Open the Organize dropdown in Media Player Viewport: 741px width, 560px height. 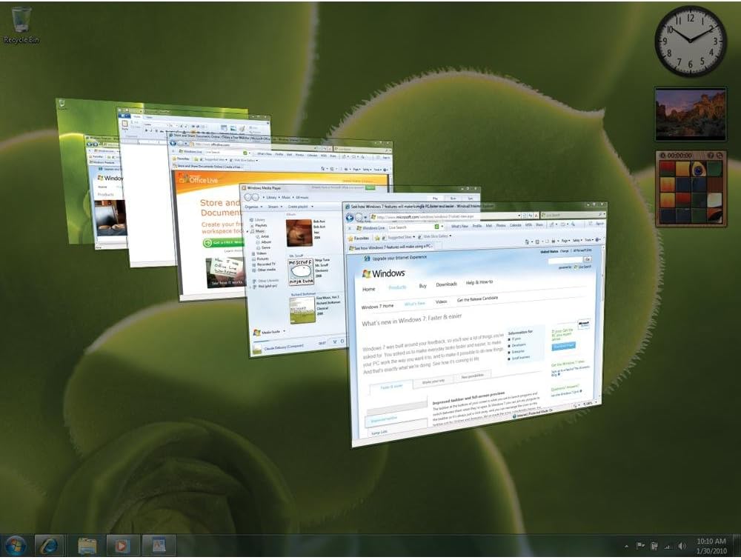tap(252, 207)
